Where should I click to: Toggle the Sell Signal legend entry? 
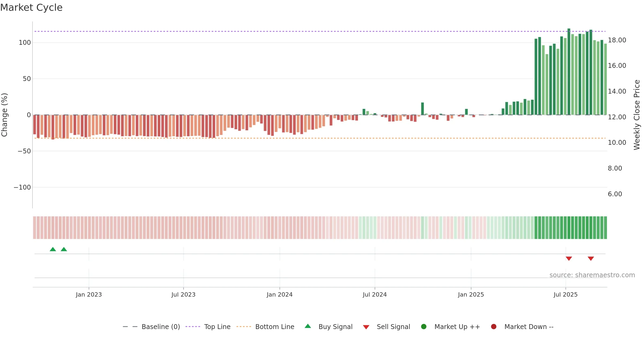pos(386,327)
